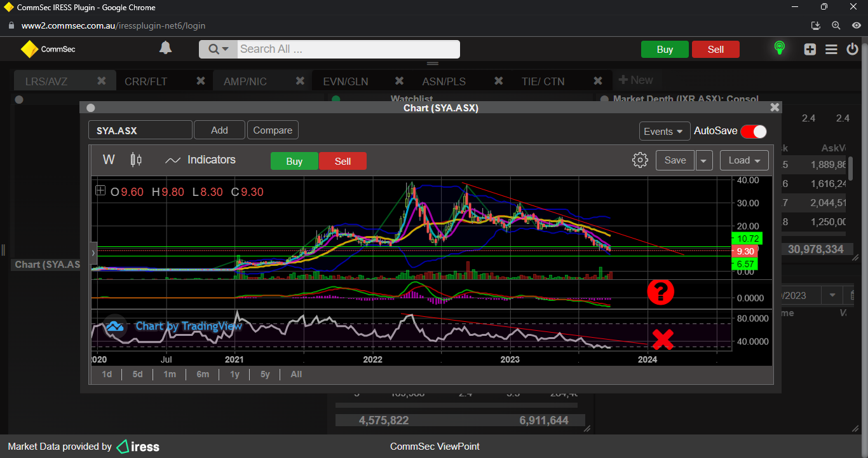Screen dimensions: 868x458
Task: Click the Market Depth panel grey dot
Action: (604, 99)
